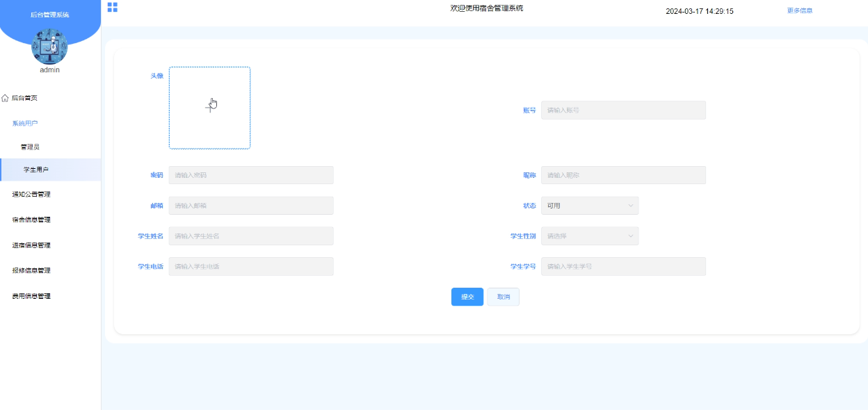Open the 状态 dropdown showing 可用

590,206
